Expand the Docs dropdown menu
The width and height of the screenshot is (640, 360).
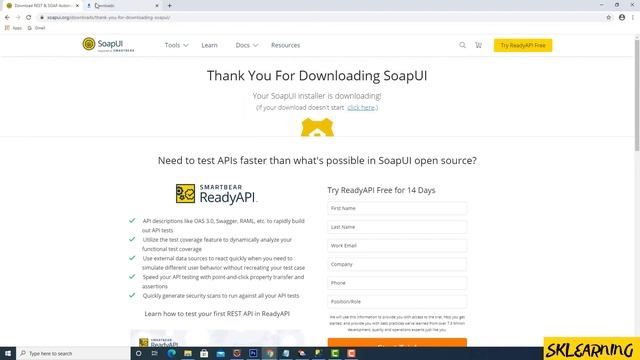247,45
